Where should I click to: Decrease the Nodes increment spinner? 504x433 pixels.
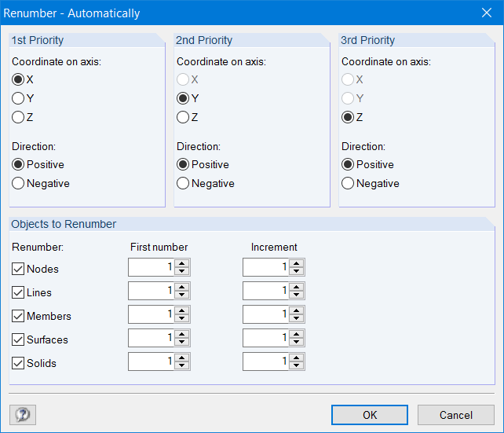[297, 272]
